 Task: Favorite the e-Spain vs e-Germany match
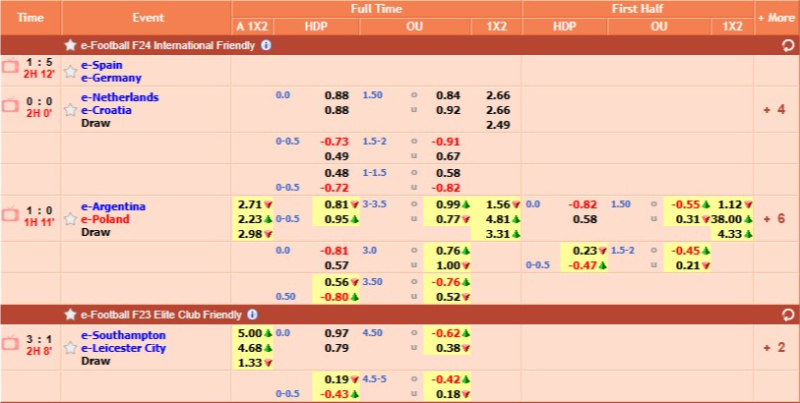click(x=70, y=72)
